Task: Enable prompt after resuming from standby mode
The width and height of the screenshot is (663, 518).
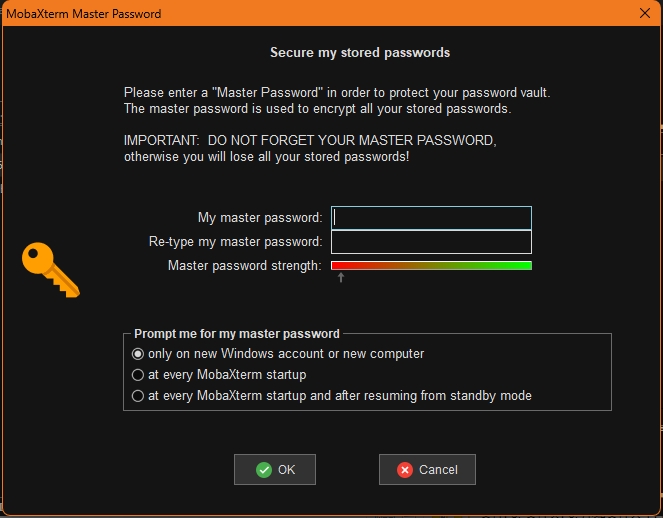Action: click(139, 396)
